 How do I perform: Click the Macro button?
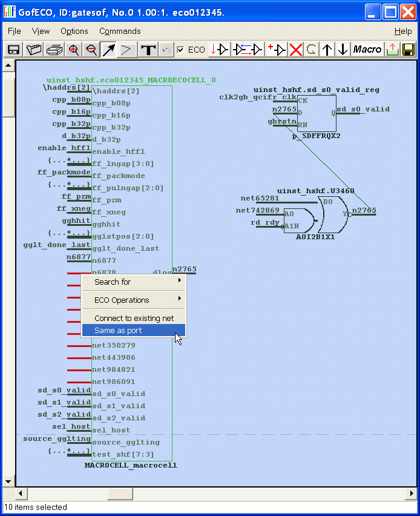click(367, 50)
